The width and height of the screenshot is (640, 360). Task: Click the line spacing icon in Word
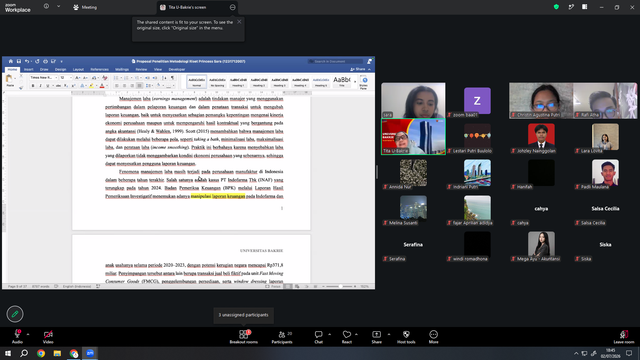148,86
